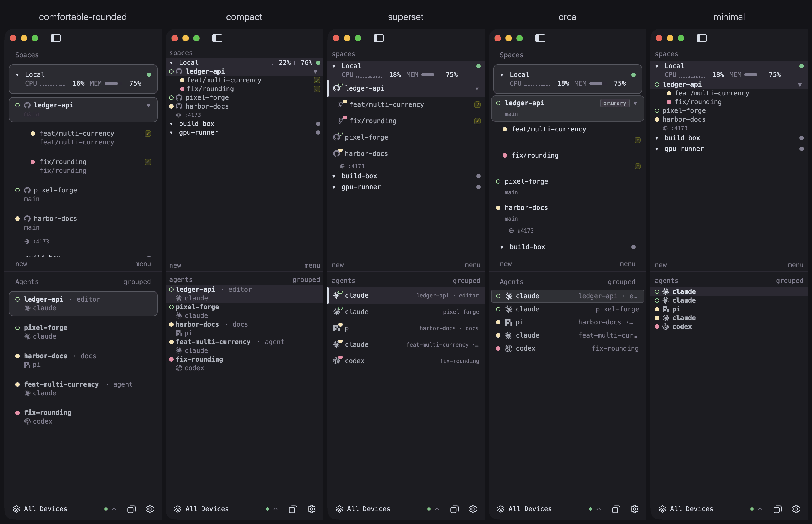Click globe icon beside :4173 in minimal
This screenshot has width=812, height=524.
pyautogui.click(x=665, y=128)
